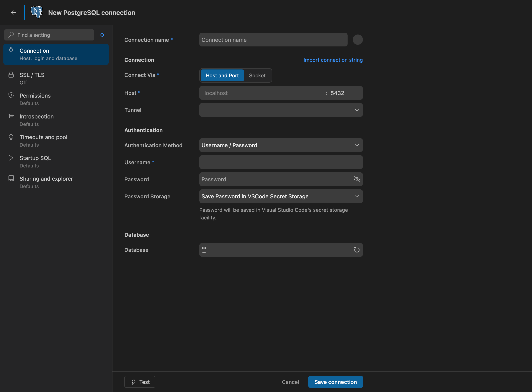Open Introspection settings
The image size is (532, 392).
click(56, 120)
